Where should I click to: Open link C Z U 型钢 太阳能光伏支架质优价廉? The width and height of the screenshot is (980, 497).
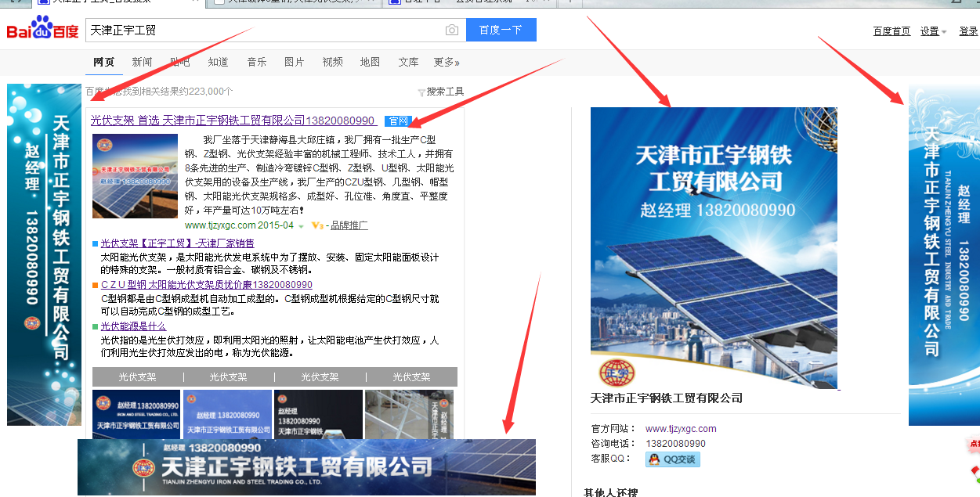[x=207, y=285]
